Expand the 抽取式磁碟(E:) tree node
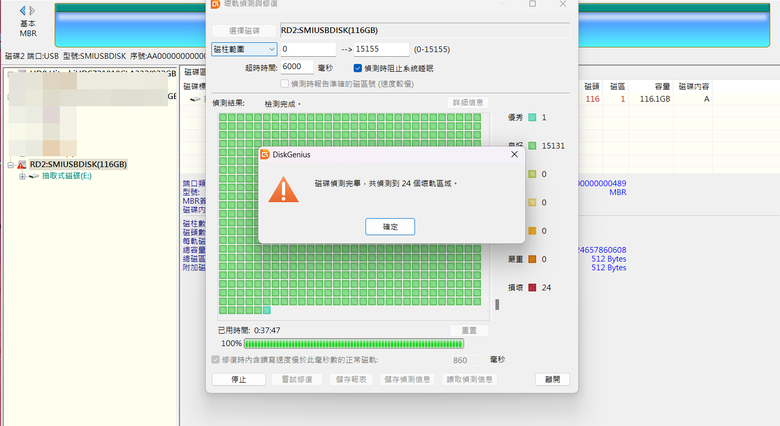The width and height of the screenshot is (780, 426). (22, 176)
